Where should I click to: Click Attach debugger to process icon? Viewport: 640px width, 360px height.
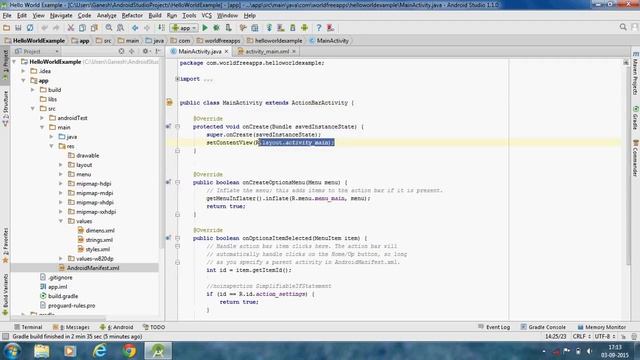coord(228,28)
